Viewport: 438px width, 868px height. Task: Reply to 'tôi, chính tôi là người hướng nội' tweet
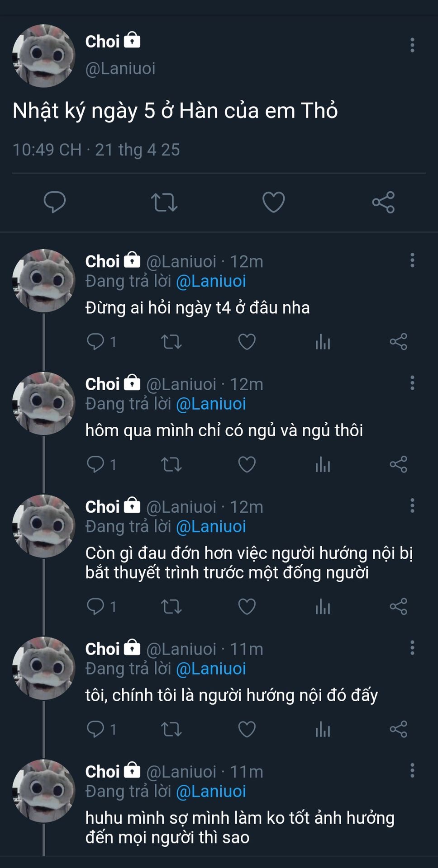[95, 729]
